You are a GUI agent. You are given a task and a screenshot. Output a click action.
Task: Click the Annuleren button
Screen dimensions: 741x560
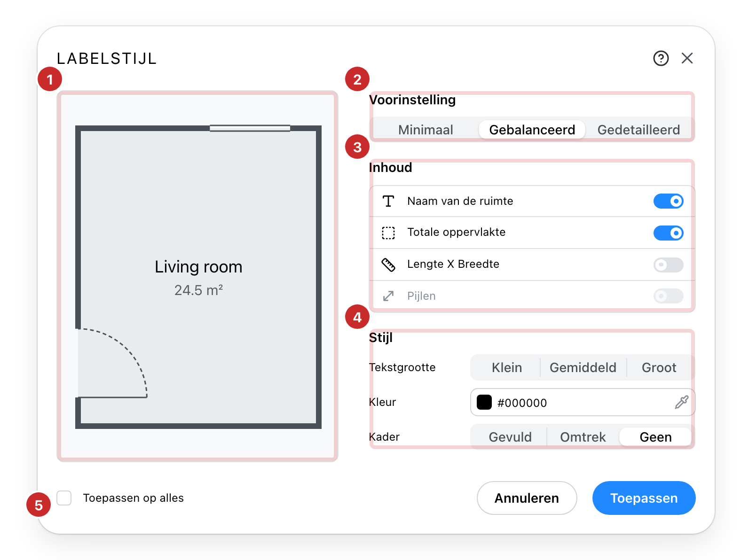(527, 498)
